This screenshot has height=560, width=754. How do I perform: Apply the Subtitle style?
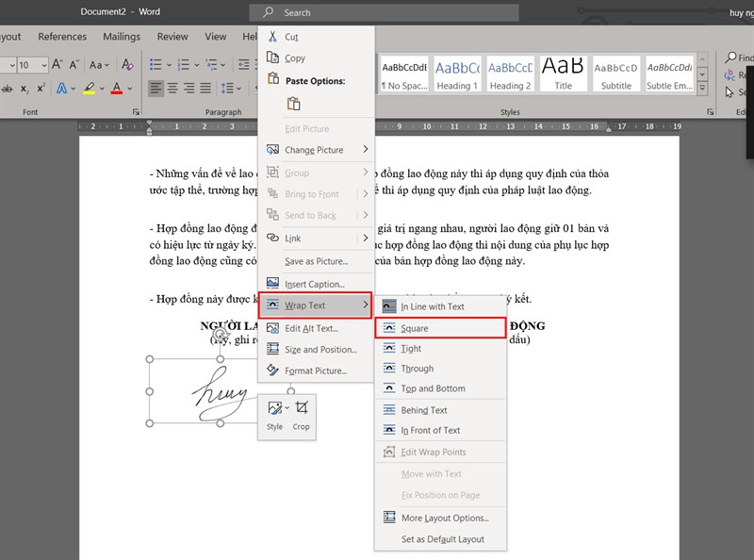click(616, 74)
